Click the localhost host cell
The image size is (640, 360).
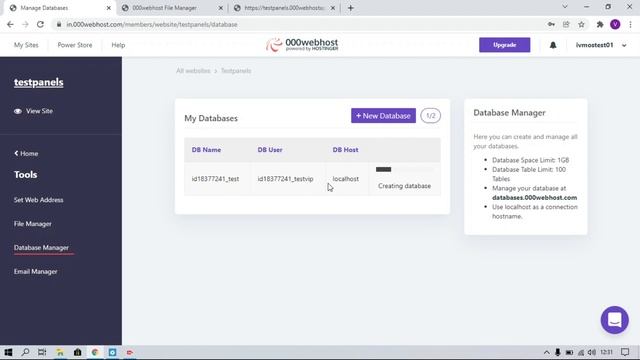click(x=346, y=179)
